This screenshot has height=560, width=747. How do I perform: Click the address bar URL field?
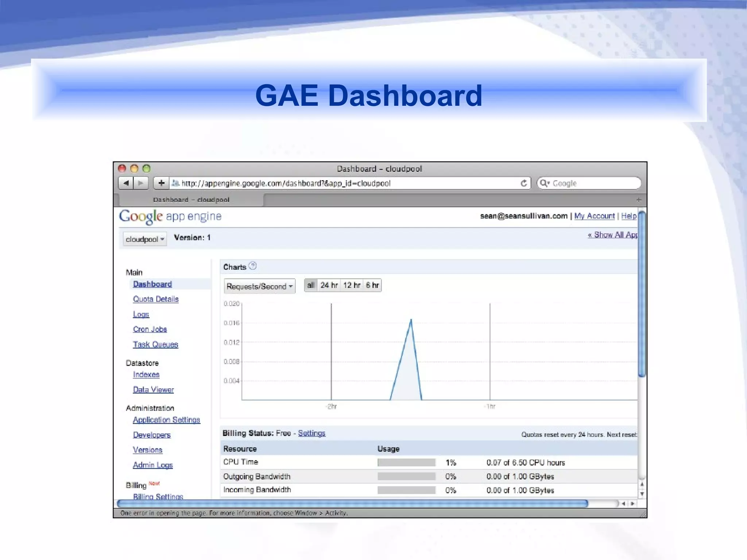coord(344,183)
